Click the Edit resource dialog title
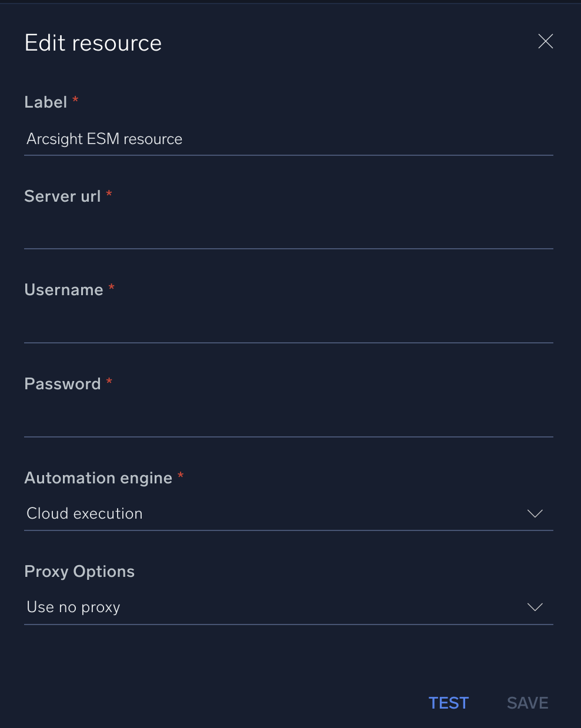The height and width of the screenshot is (728, 581). pos(92,42)
